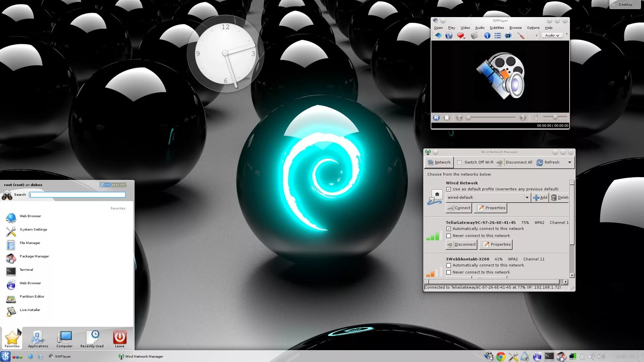Click the rewind button in SMPlayer
This screenshot has width=644, height=362.
pos(460,117)
